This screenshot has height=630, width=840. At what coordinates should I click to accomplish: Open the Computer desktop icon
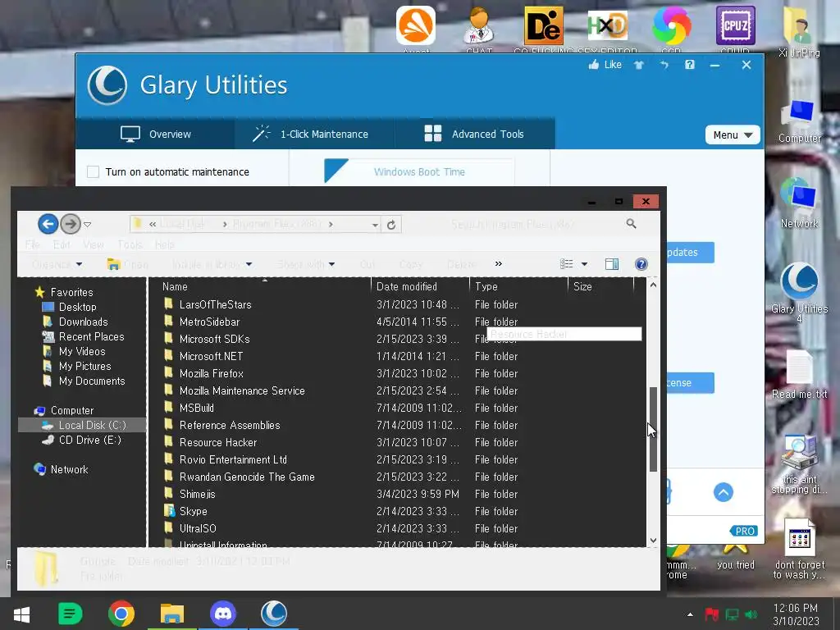pyautogui.click(x=799, y=121)
